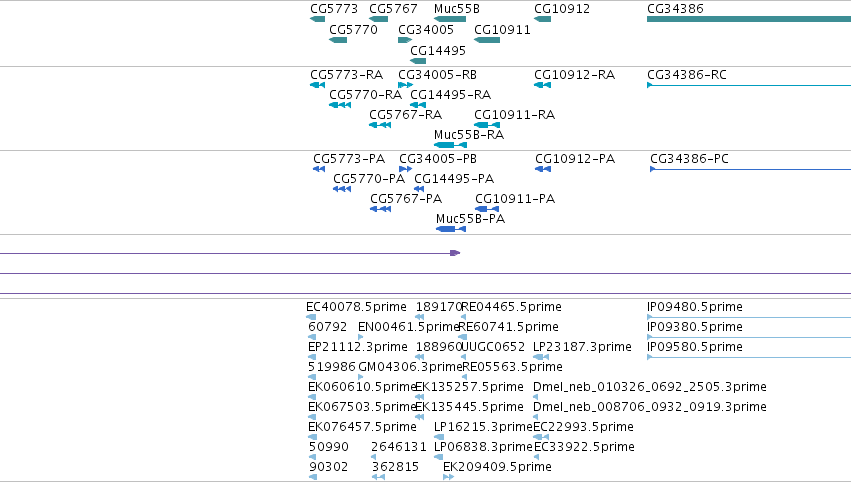Click EST LP06838.3prime

[483, 447]
